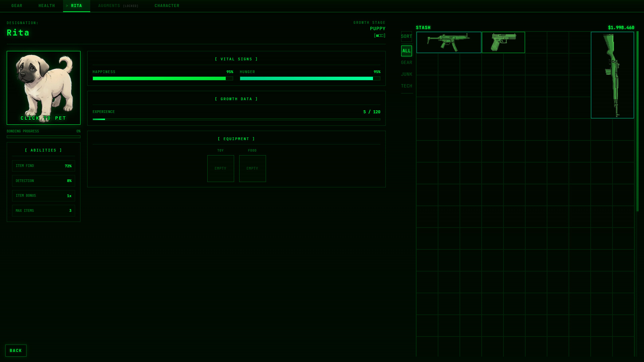Image resolution: width=644 pixels, height=362 pixels.
Task: Select the sniper rifle in the stash
Action: [612, 76]
